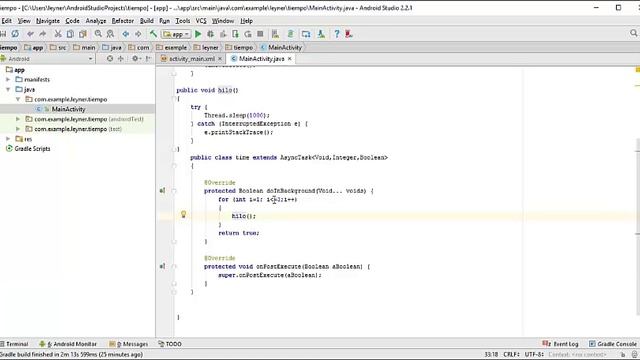
Task: Open the Refactor menu
Action: coord(123,21)
